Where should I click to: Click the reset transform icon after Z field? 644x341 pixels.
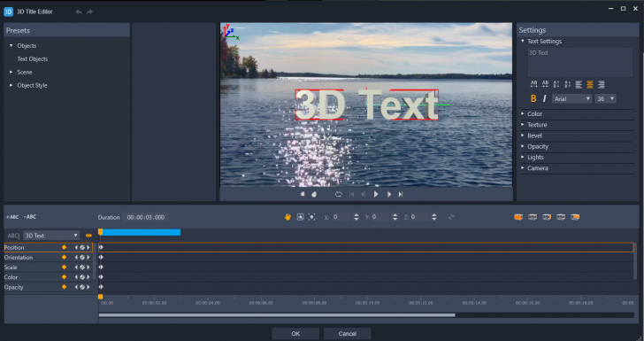coord(451,217)
